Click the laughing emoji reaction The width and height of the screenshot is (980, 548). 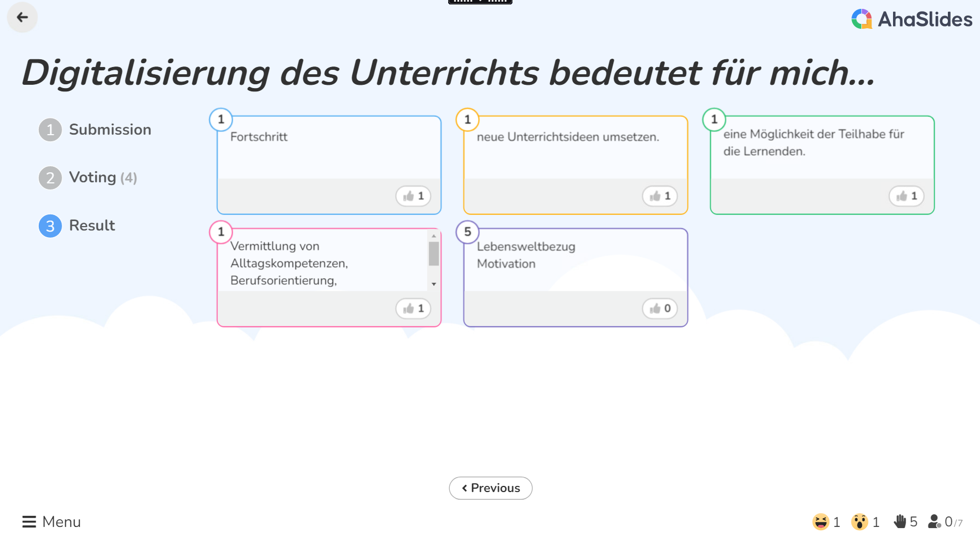[820, 522]
